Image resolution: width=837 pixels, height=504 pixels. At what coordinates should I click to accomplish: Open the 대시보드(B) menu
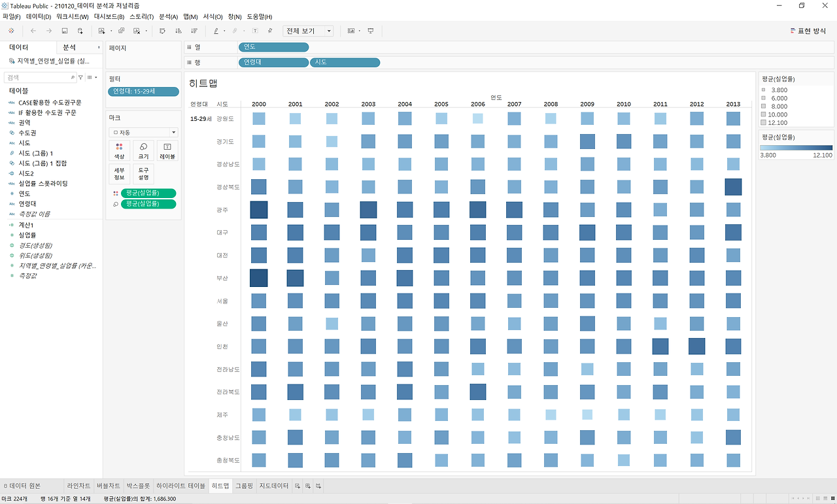109,16
